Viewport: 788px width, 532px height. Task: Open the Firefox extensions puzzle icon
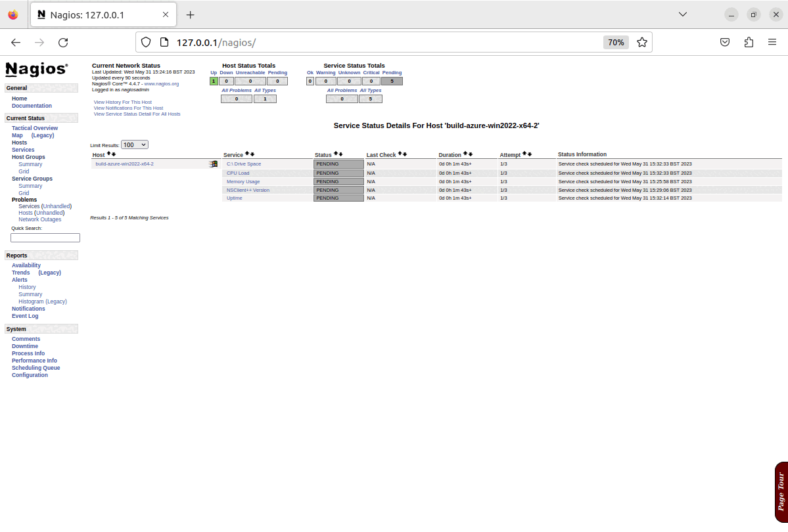click(749, 41)
